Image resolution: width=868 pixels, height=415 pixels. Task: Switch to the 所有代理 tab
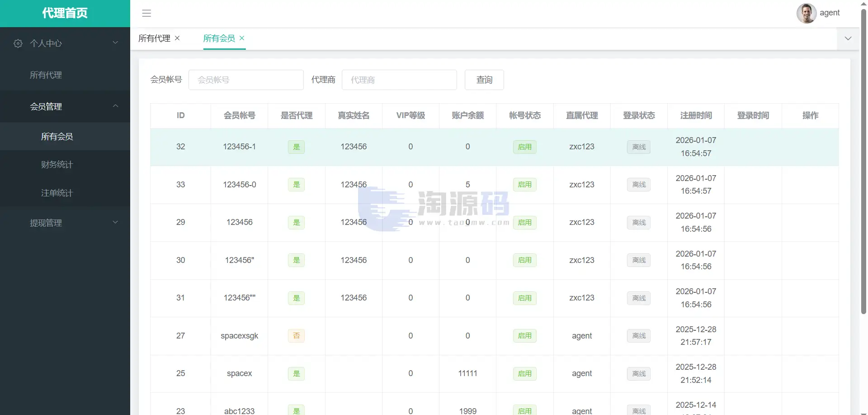pos(154,38)
